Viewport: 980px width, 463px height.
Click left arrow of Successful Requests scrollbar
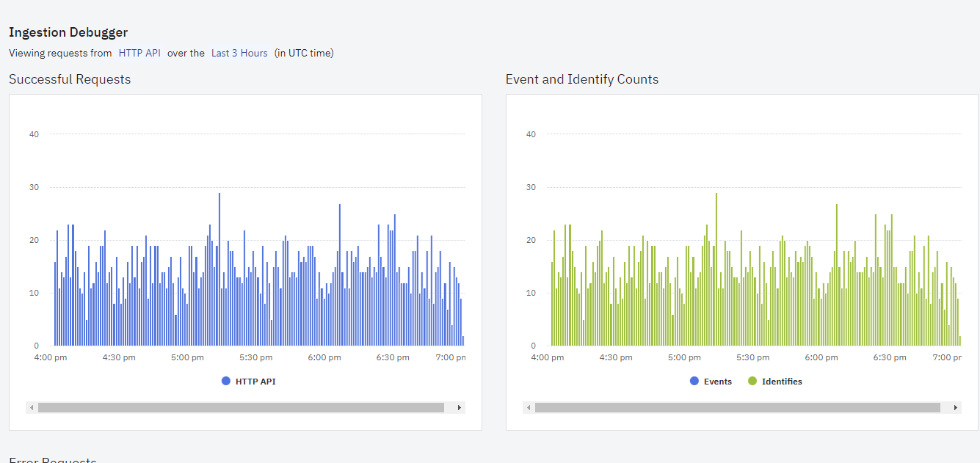(x=31, y=407)
